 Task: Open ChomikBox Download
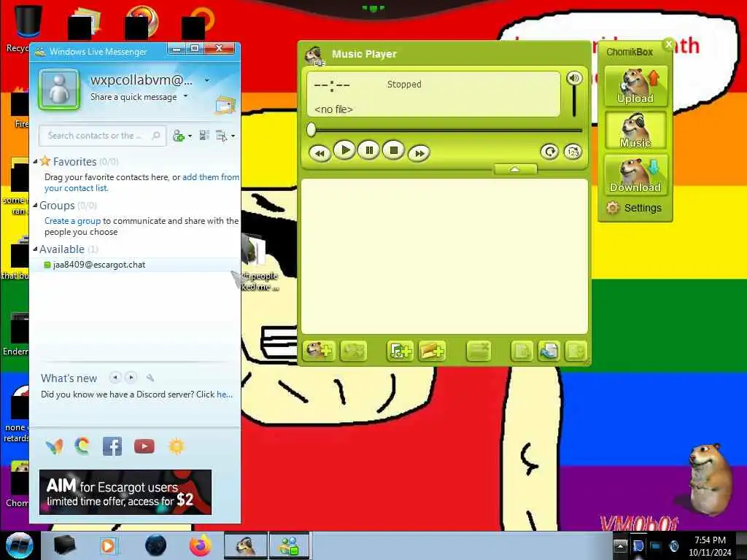(x=635, y=175)
